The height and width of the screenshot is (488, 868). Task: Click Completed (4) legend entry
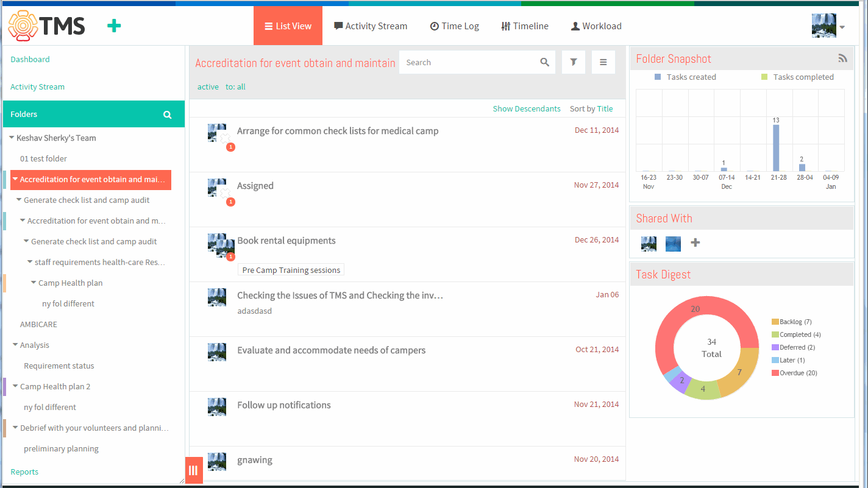click(796, 334)
